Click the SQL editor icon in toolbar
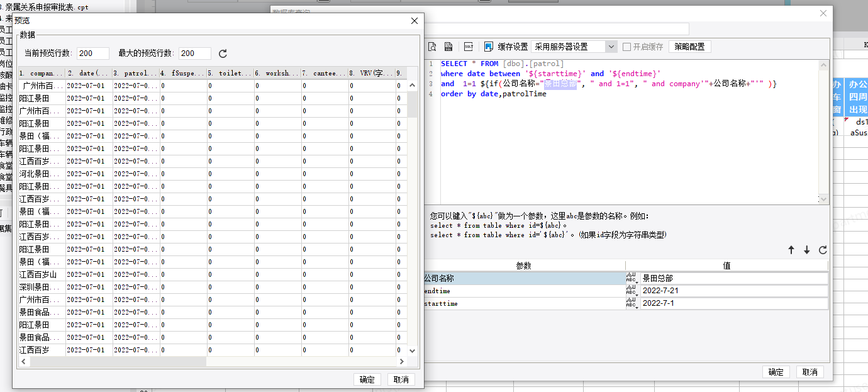Screen dimensions: 868x392 [469, 47]
